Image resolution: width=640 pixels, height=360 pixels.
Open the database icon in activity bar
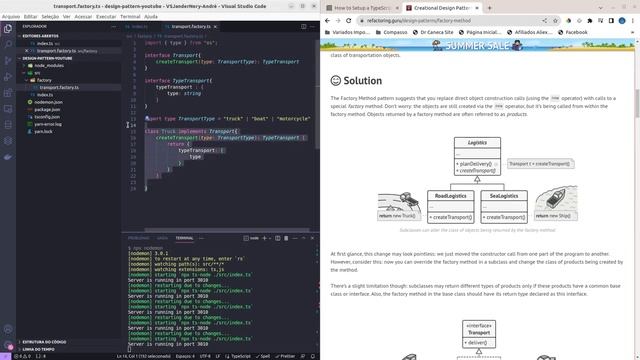[x=8, y=125]
